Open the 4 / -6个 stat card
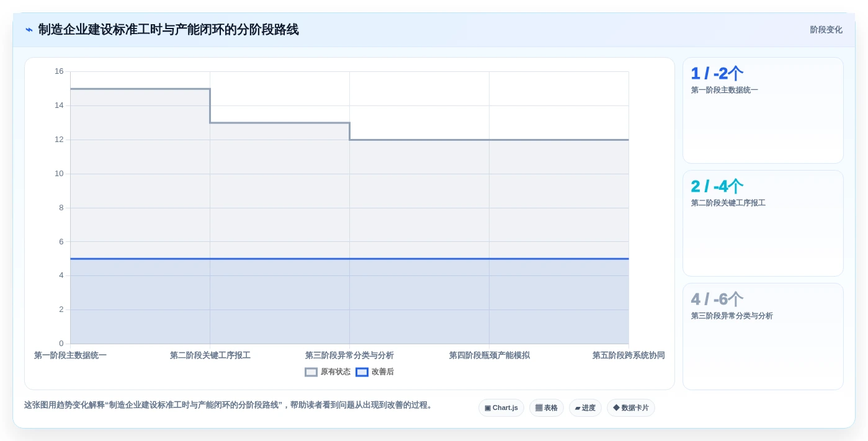The image size is (868, 441). (763, 336)
